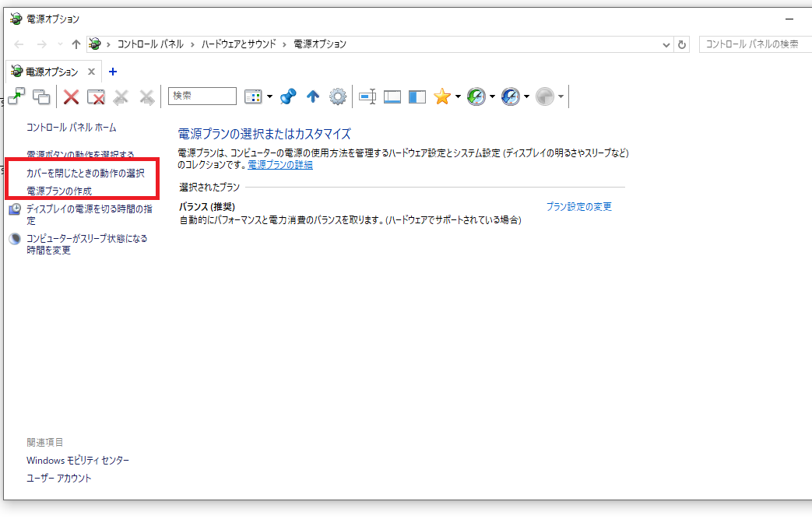Go back with the left arrow
The height and width of the screenshot is (519, 812).
(x=19, y=44)
